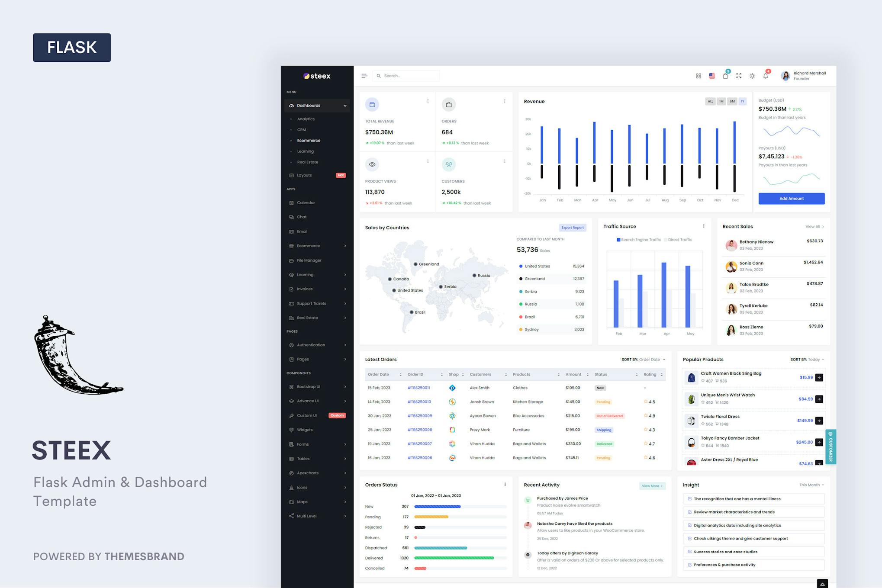Open the apps grid icon in topbar
Image resolution: width=882 pixels, height=588 pixels.
(x=699, y=76)
